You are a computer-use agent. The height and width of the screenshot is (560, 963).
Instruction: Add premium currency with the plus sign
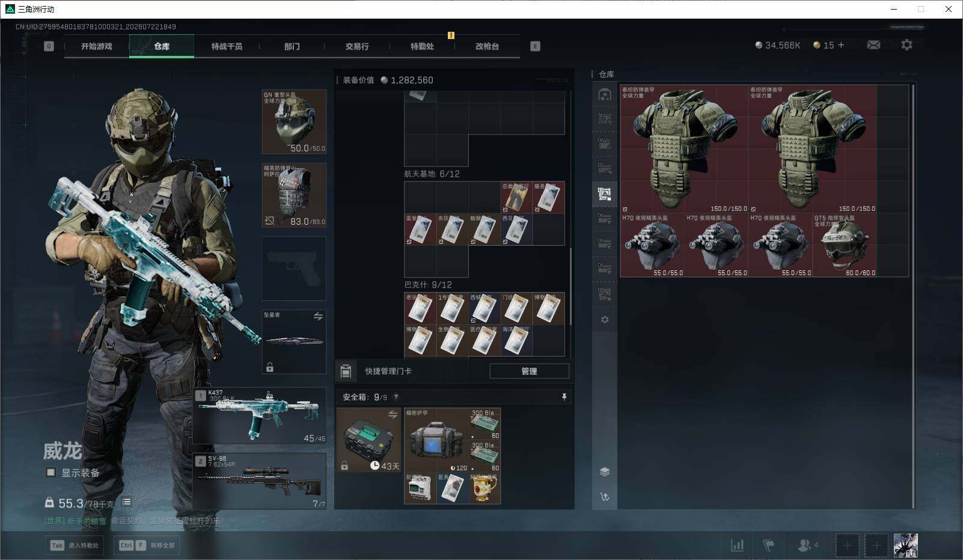[x=840, y=45]
